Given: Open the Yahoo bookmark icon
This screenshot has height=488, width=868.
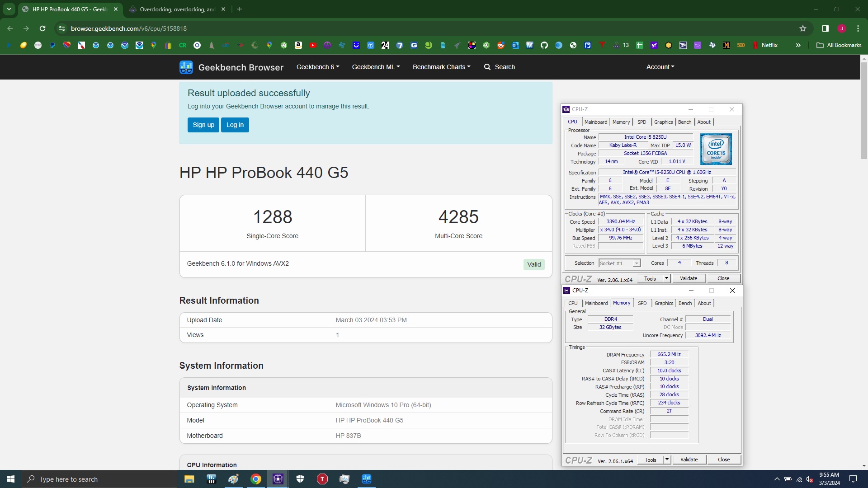Looking at the screenshot, I should pos(654,45).
